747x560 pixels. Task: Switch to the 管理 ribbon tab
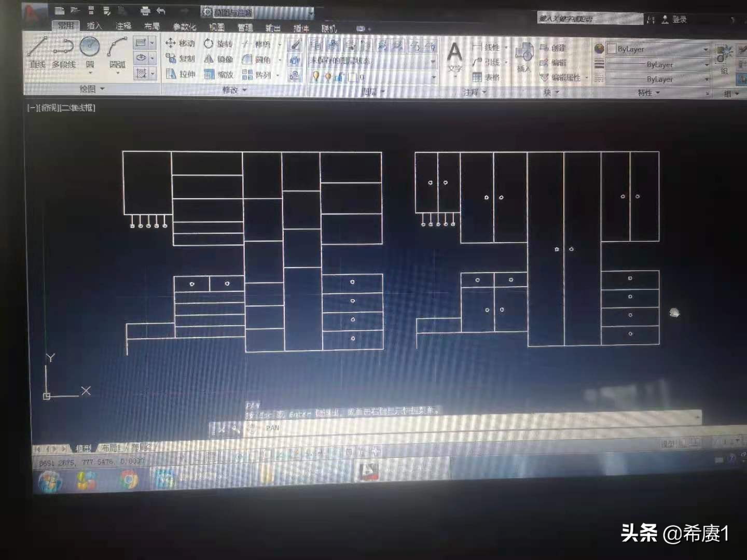click(245, 27)
